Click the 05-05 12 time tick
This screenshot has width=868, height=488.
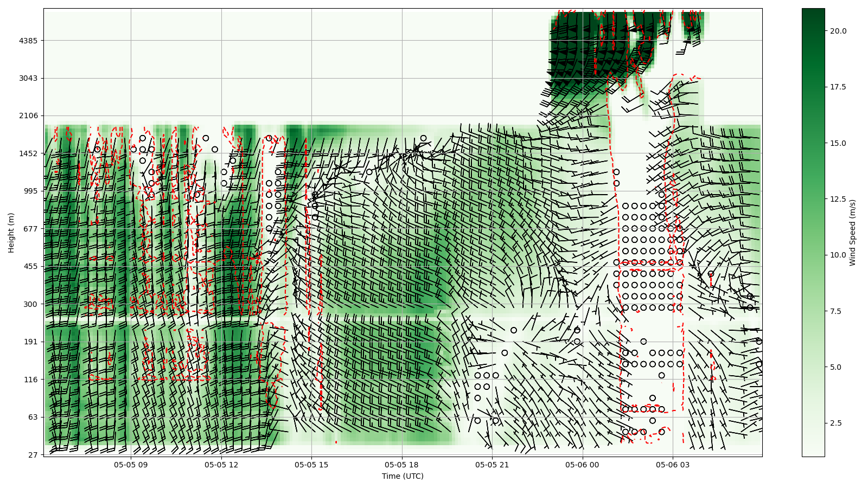221,465
